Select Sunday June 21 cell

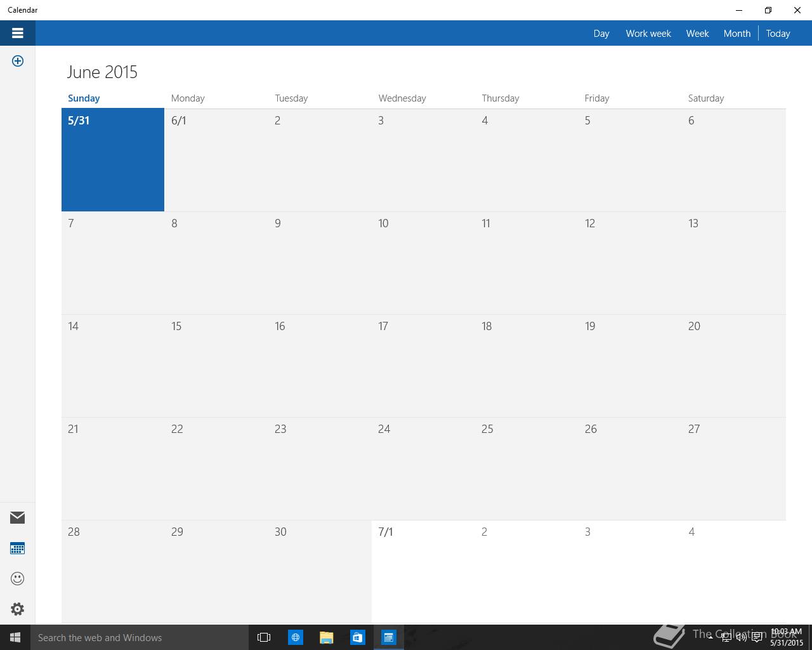[113, 468]
